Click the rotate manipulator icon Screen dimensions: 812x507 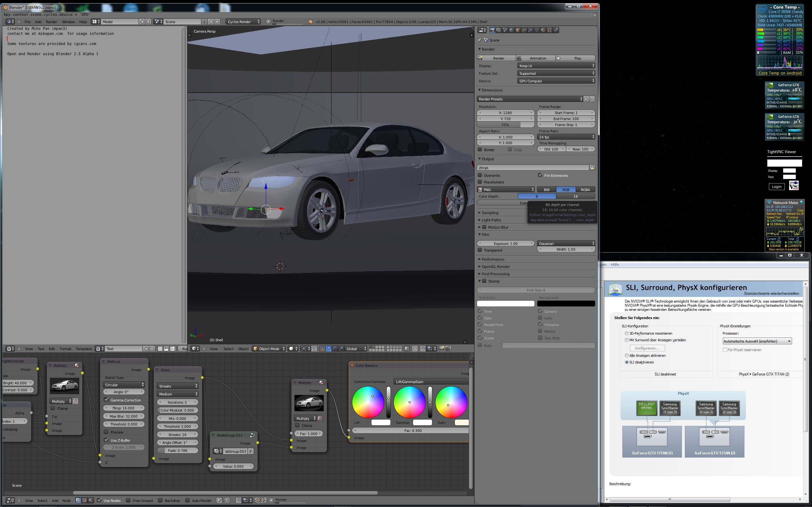click(335, 349)
